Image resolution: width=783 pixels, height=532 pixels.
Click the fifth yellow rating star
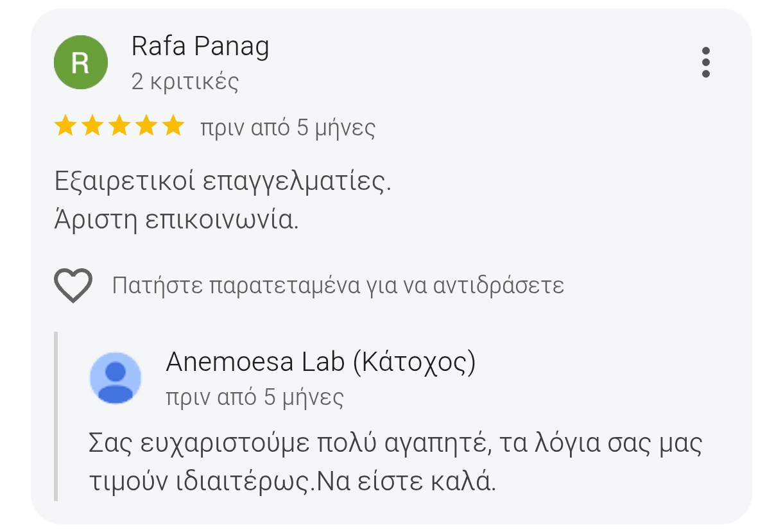(x=173, y=126)
